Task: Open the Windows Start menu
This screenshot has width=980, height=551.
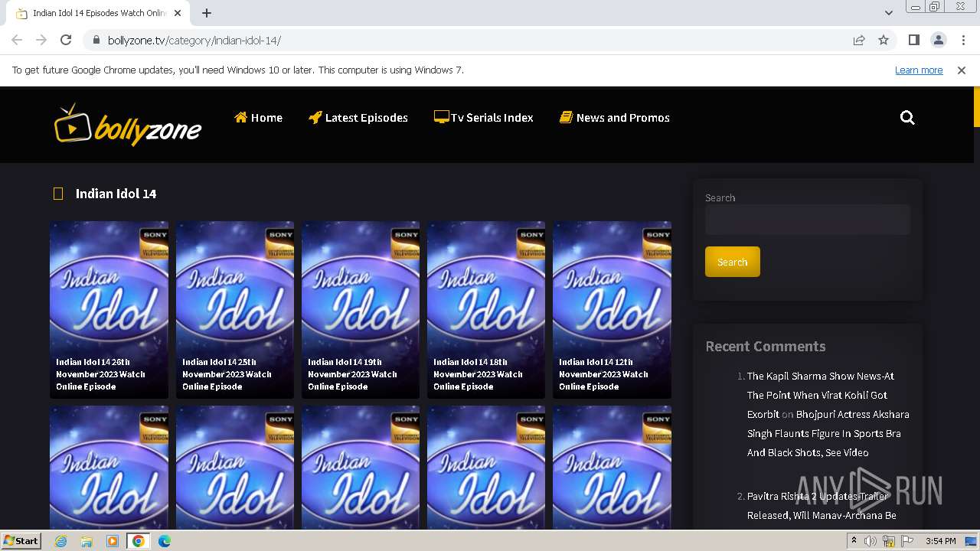Action: (x=21, y=541)
